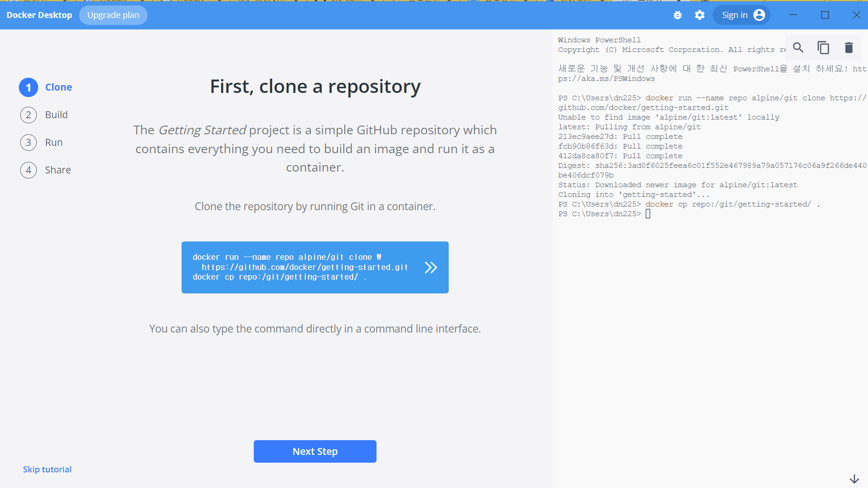Go to the Run step
868x488 pixels.
coord(54,142)
